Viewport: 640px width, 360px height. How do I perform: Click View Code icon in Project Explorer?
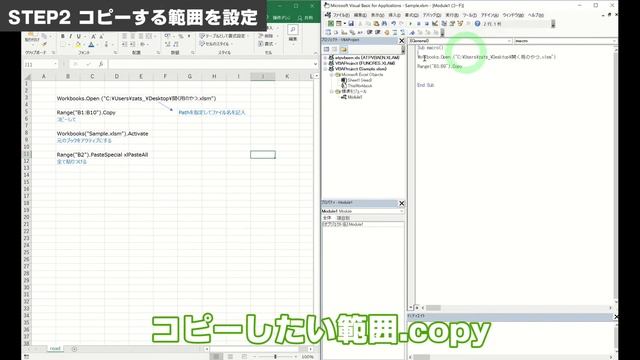[x=327, y=49]
